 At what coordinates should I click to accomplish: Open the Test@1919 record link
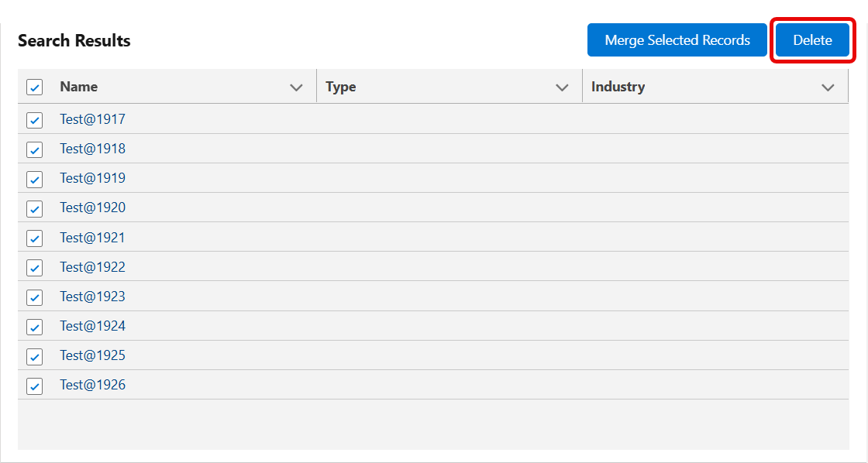click(92, 177)
